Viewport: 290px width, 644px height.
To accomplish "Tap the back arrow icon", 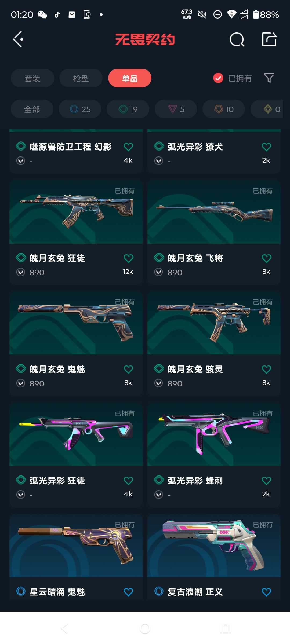I will [x=18, y=39].
